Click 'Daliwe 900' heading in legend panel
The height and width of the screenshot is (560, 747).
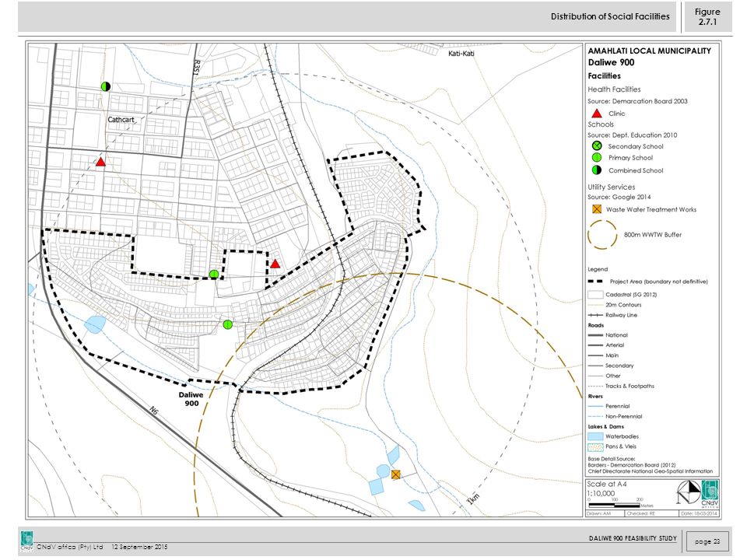point(612,62)
